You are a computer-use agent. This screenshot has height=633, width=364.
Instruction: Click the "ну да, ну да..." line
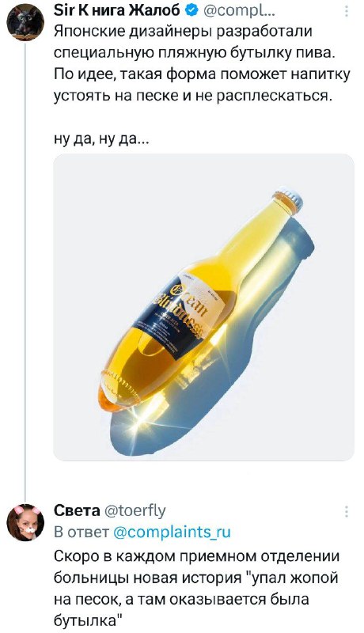click(x=103, y=139)
